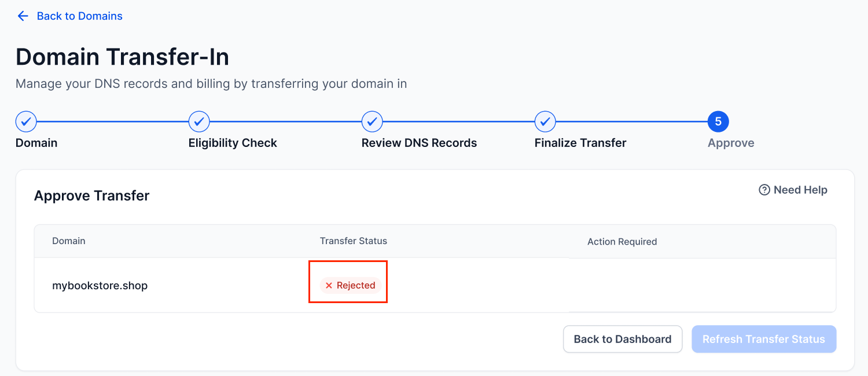Click the Manage your DNS records subtitle text
Screen dimensions: 868x376
pos(211,84)
